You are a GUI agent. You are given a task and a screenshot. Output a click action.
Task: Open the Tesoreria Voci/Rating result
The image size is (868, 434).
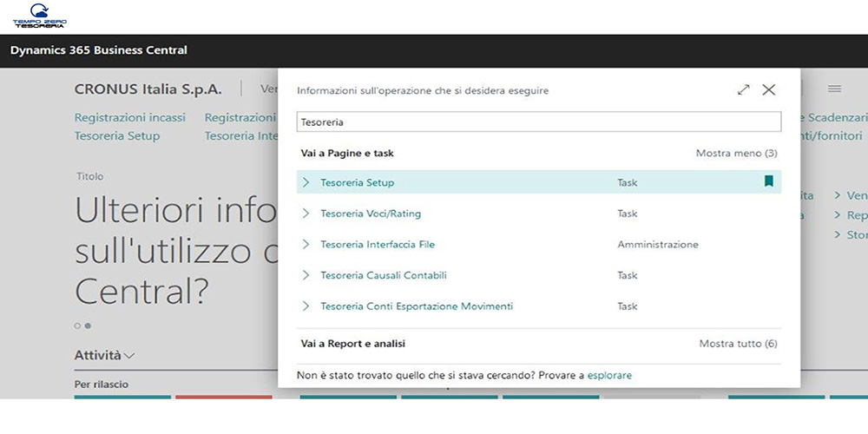[371, 214]
